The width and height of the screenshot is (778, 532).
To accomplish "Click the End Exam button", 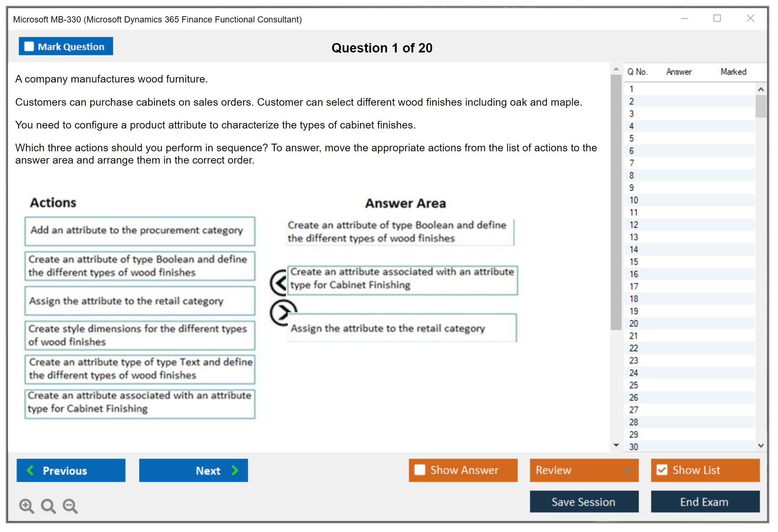I will pos(705,502).
